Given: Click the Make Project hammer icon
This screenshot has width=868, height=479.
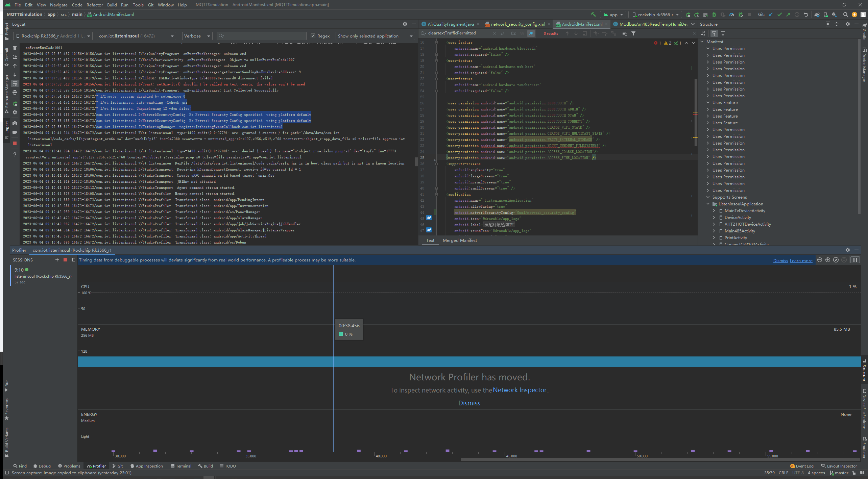Looking at the screenshot, I should click(593, 15).
